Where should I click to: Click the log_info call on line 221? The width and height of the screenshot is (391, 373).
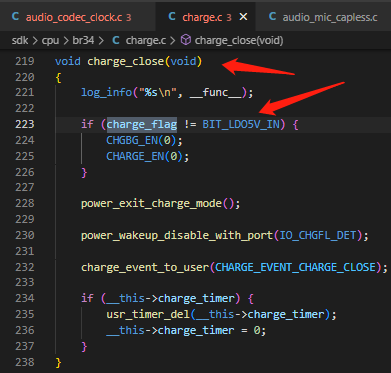(x=106, y=92)
